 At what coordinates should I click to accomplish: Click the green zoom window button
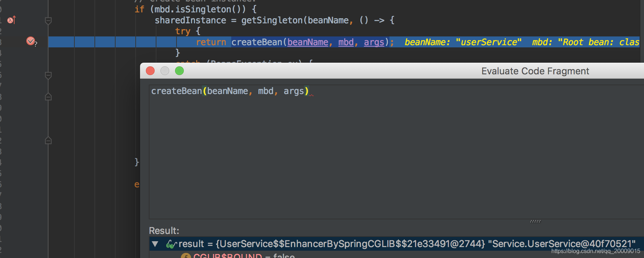[x=179, y=71]
